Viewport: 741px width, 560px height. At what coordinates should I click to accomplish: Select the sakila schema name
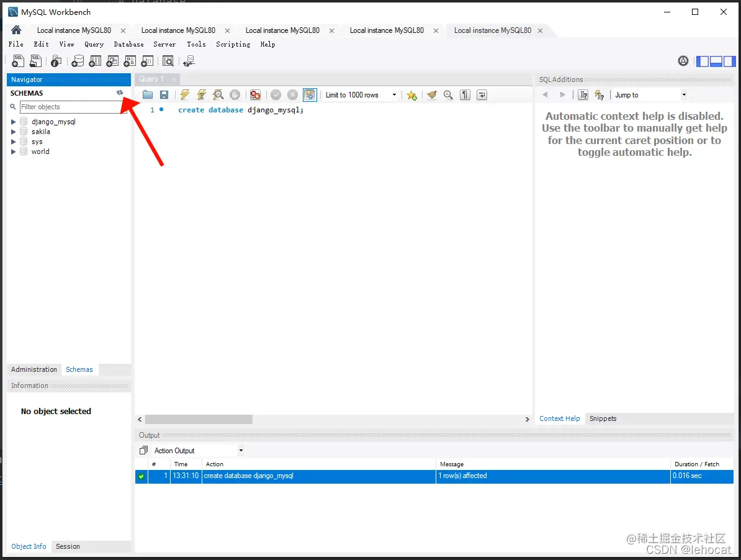40,132
